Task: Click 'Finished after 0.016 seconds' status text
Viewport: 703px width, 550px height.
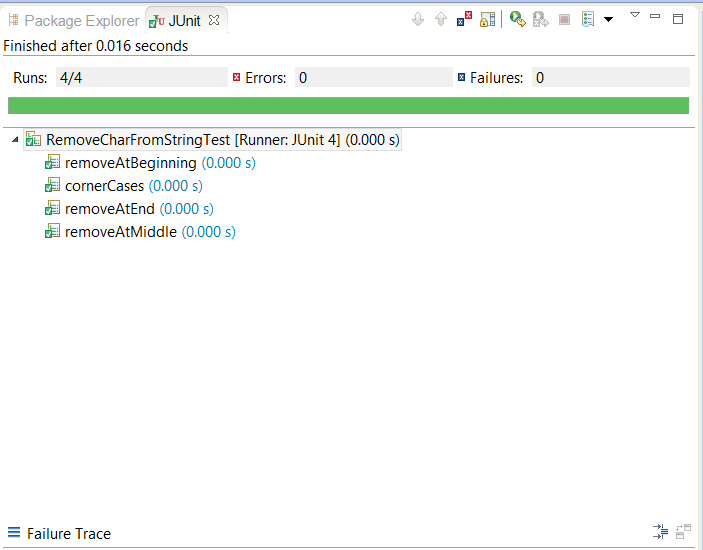Action: 95,46
